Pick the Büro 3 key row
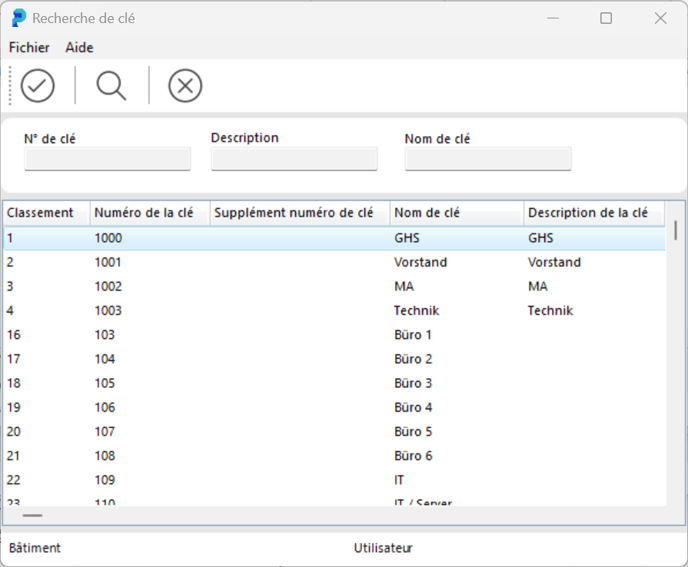Screen dimensions: 688x567 [x=334, y=383]
